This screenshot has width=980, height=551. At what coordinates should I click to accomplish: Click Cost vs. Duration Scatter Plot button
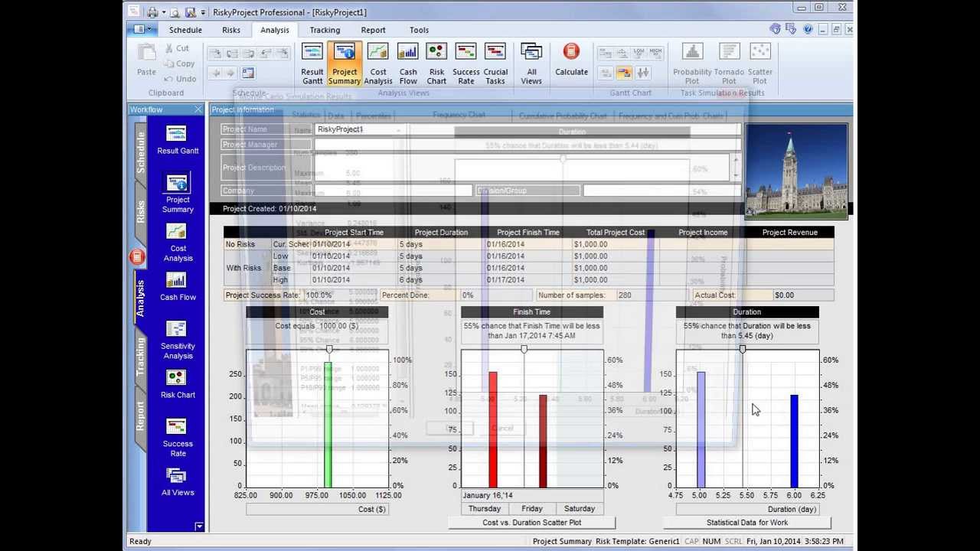tap(531, 523)
